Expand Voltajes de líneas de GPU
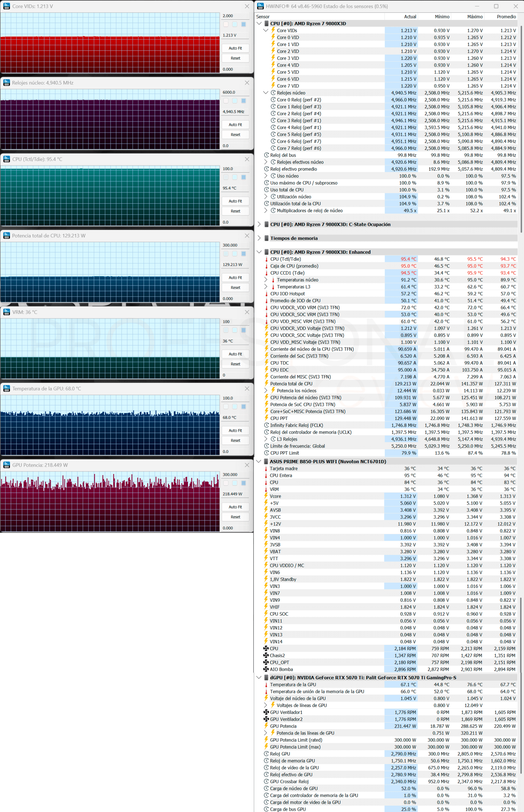 265,705
